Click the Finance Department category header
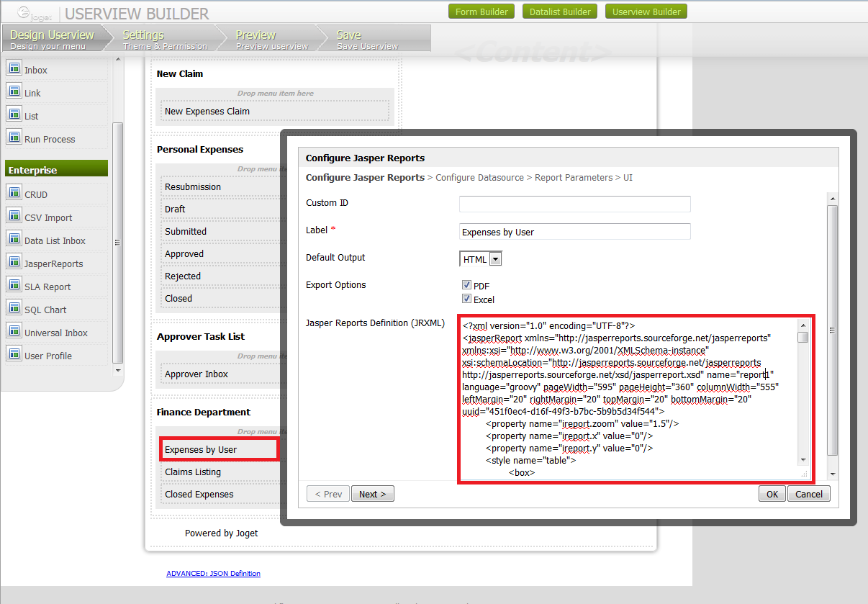Viewport: 868px width, 604px height. tap(204, 412)
